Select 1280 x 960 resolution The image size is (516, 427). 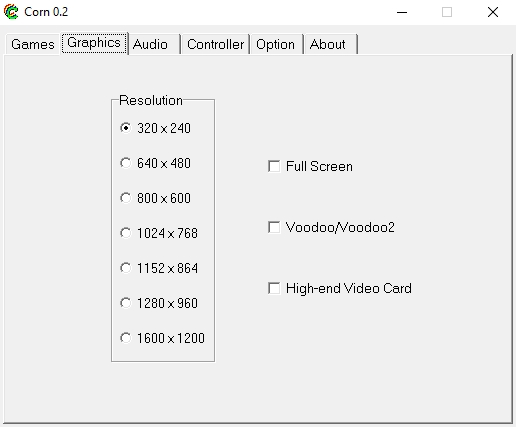159,303
